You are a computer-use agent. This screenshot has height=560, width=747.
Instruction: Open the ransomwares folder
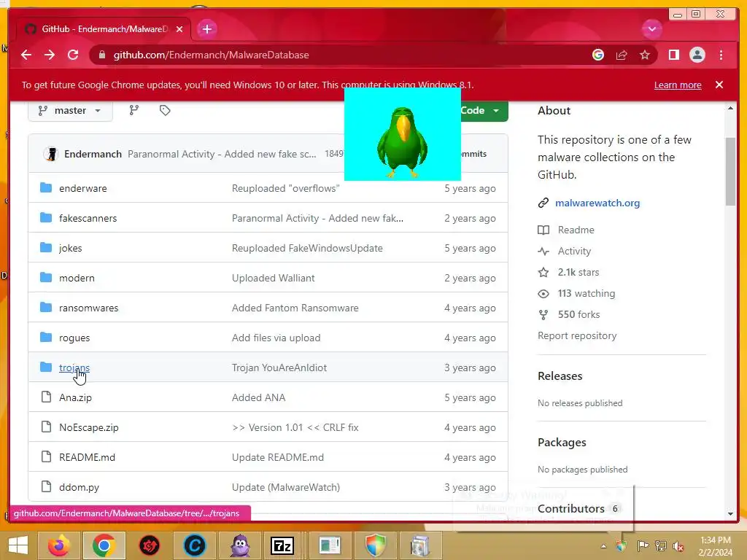(x=88, y=308)
